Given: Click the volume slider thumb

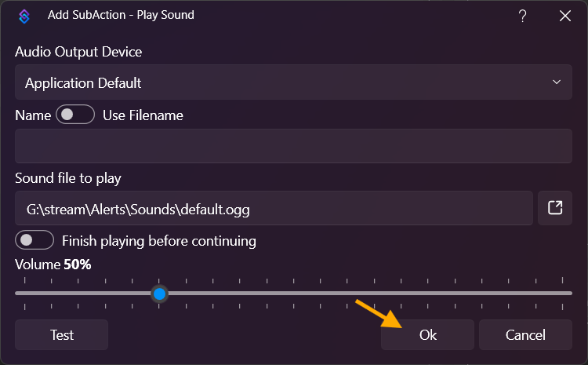Looking at the screenshot, I should tap(159, 294).
